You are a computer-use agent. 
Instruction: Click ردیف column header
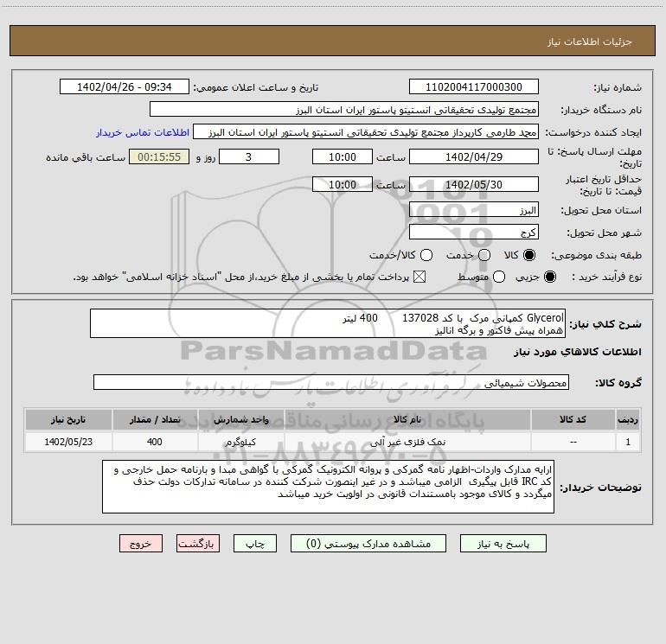[628, 419]
